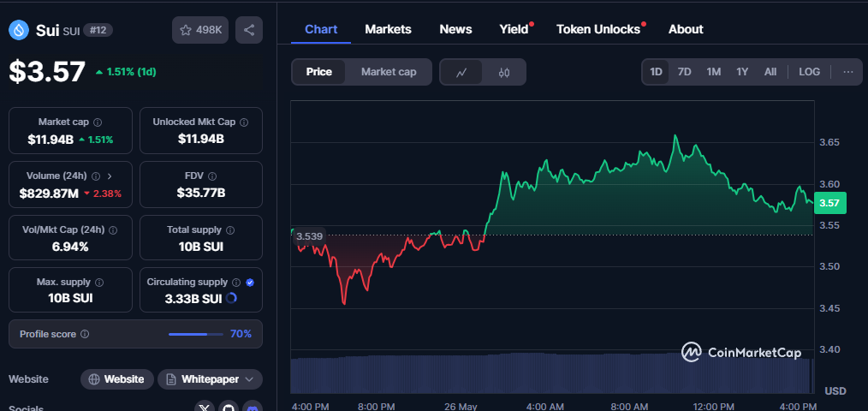Click the 3.33B SUI circulating supply value

[x=193, y=299]
